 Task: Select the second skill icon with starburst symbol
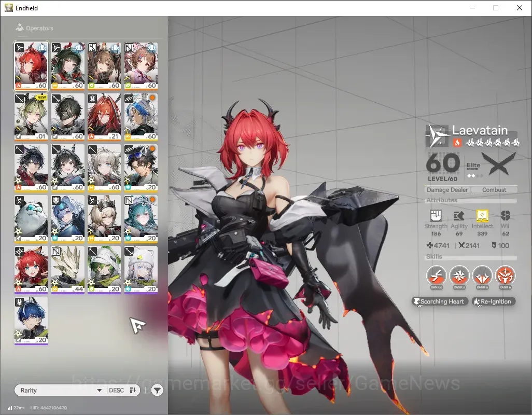[x=459, y=275]
